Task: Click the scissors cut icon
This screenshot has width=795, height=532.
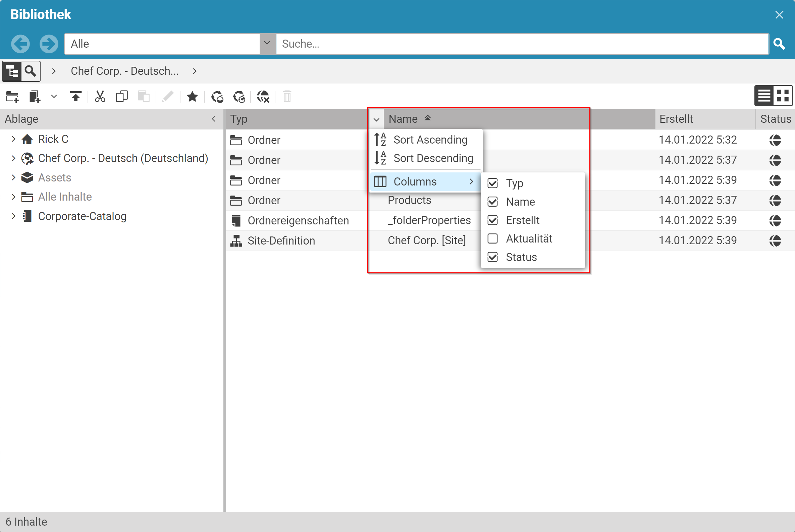Action: [100, 97]
